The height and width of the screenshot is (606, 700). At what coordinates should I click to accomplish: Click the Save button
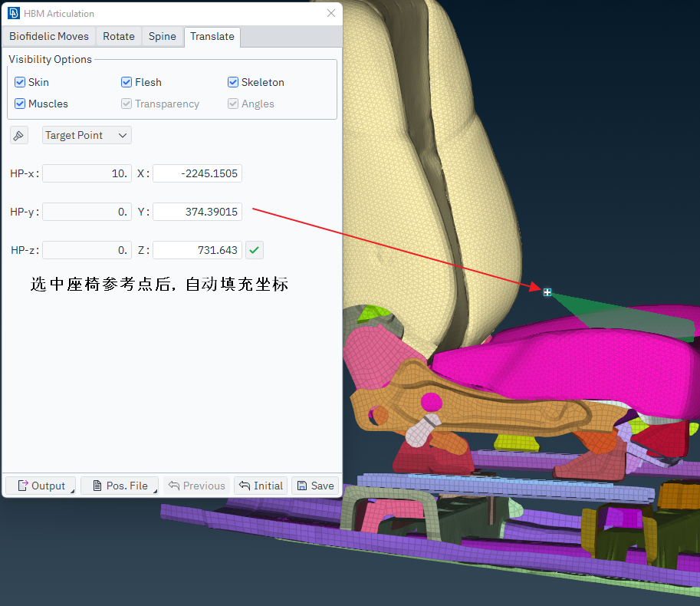click(x=315, y=486)
